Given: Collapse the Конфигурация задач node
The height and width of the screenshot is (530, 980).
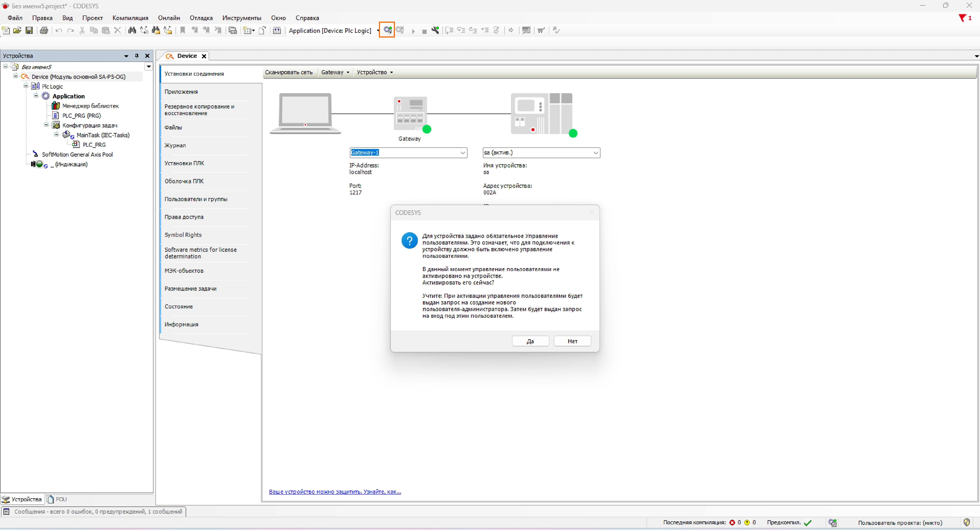Looking at the screenshot, I should pos(46,124).
